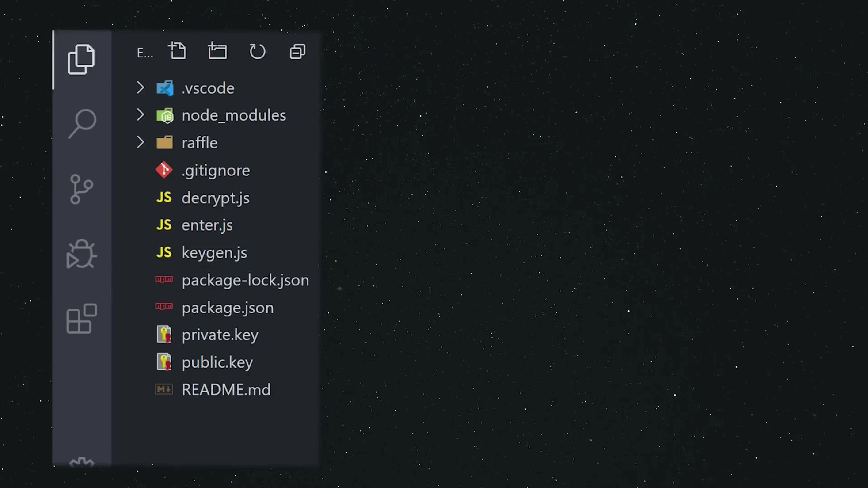This screenshot has height=488, width=868.
Task: Open the Source Control view
Action: (x=81, y=189)
